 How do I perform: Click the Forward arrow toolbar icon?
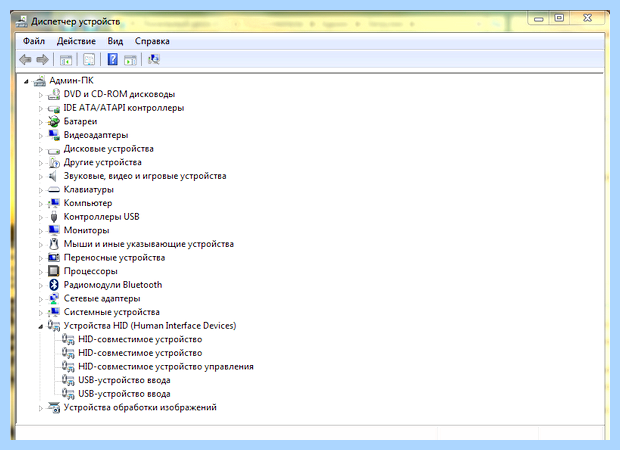tap(42, 60)
